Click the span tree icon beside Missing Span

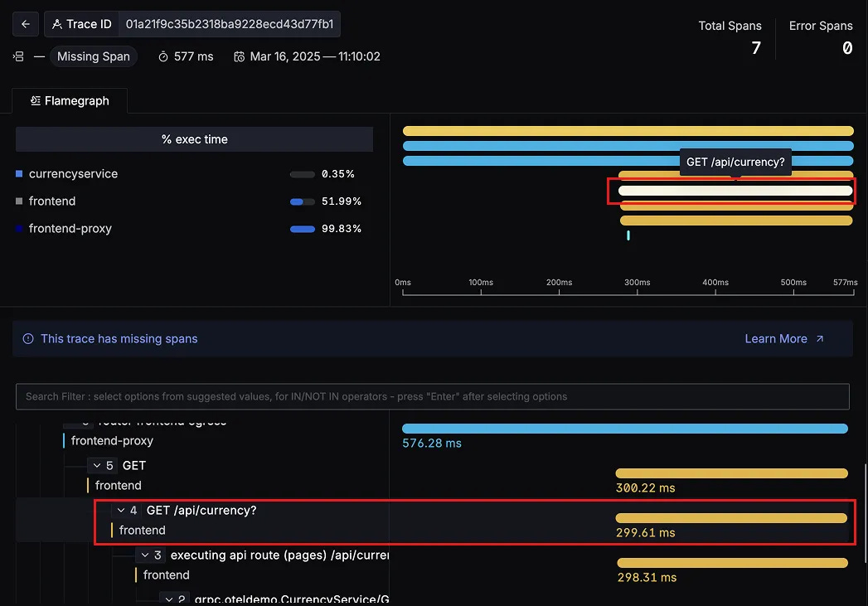[x=18, y=56]
